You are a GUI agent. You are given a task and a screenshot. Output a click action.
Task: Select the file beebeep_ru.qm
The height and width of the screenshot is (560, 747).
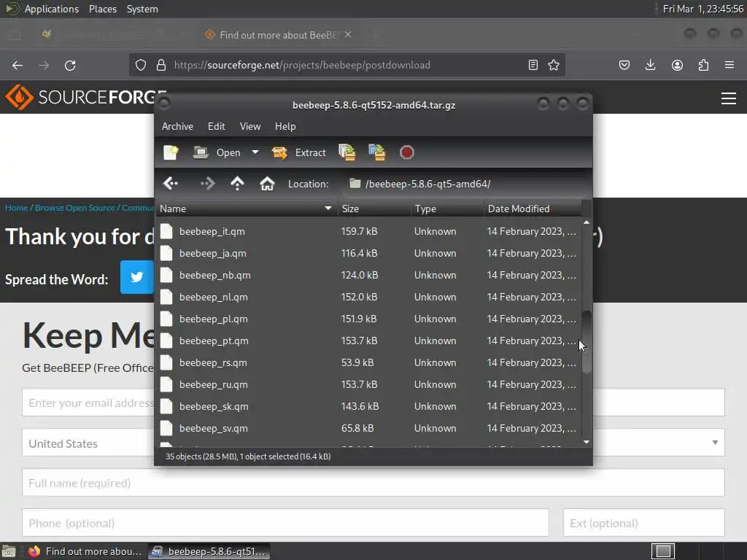click(x=368, y=385)
